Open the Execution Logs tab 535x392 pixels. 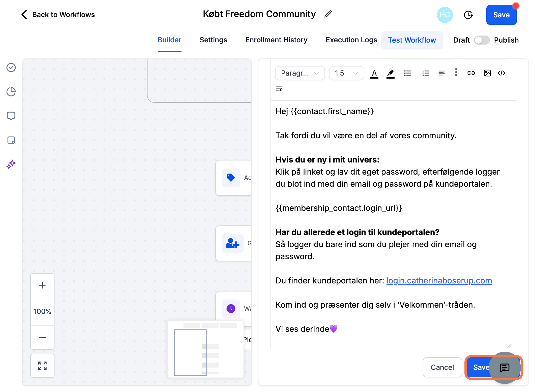(x=351, y=40)
